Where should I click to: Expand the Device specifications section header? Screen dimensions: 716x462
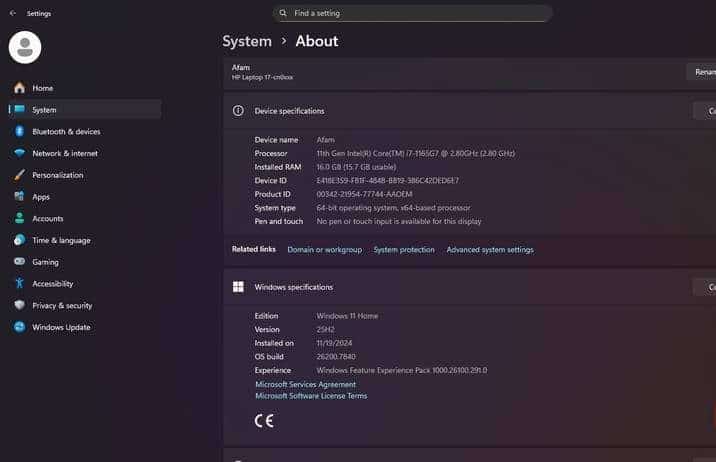469,111
